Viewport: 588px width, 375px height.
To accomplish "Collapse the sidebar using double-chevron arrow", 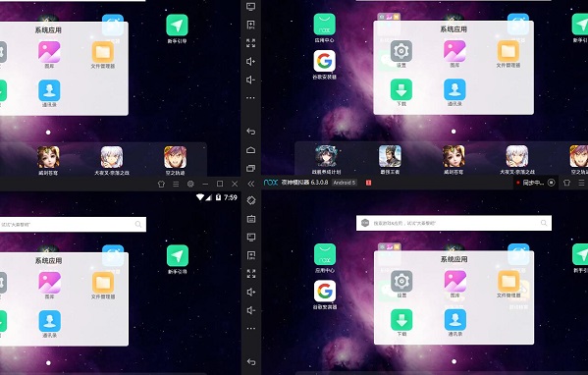I will tap(251, 184).
